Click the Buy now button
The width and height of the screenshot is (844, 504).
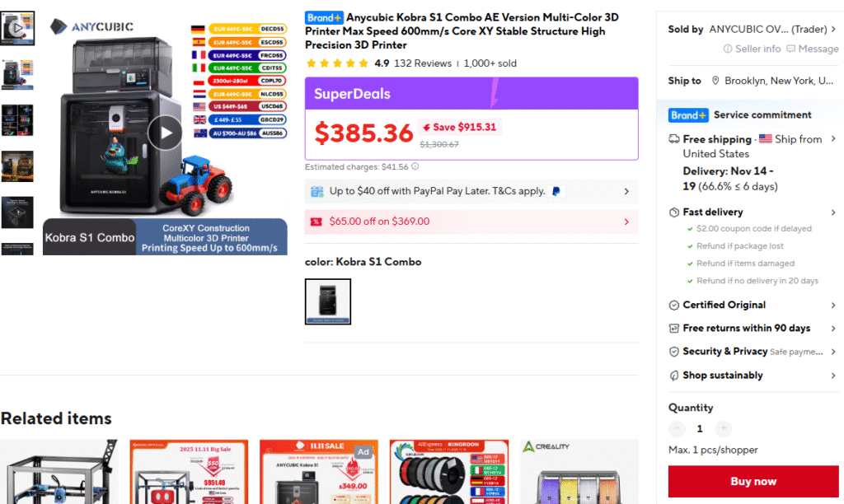[753, 482]
